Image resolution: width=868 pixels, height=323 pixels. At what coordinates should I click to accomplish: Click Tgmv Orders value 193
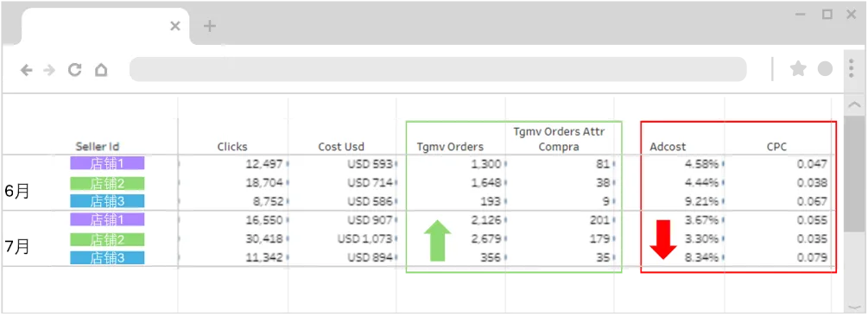492,201
